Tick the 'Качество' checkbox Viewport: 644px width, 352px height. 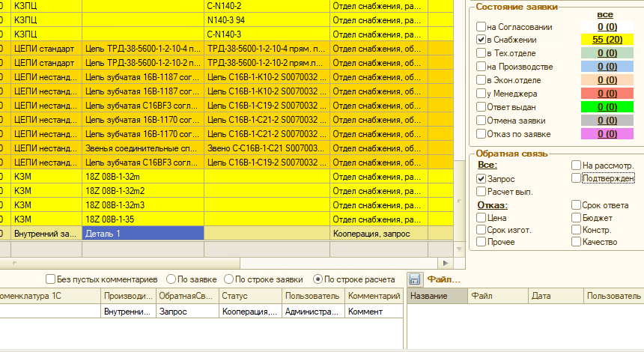[x=576, y=241]
